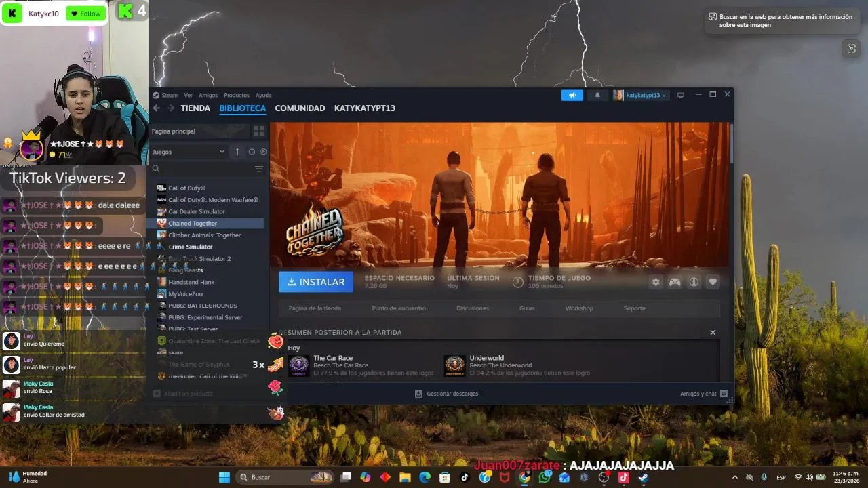
Task: Open the Amigos menu
Action: tap(208, 96)
